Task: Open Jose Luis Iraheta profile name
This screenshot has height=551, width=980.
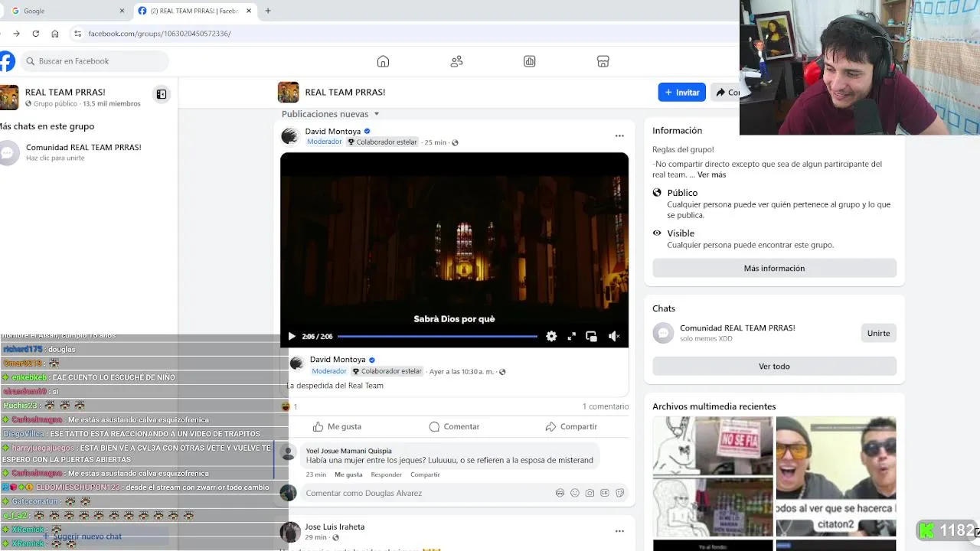Action: 335,527
